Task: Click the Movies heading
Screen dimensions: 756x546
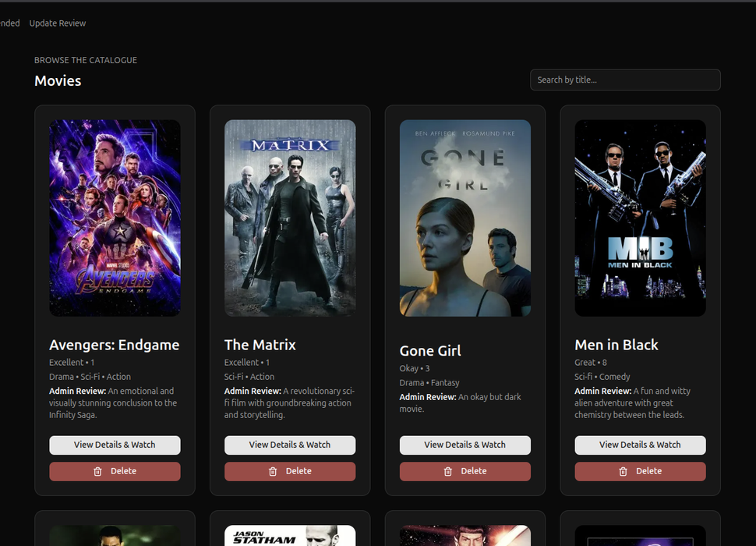Action: pos(58,80)
